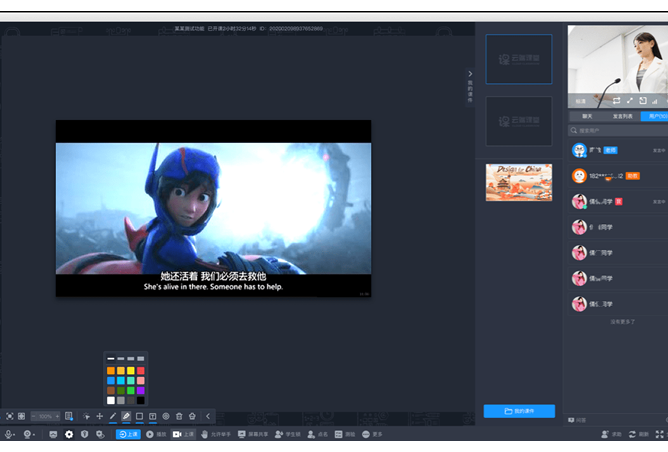Expand the side courseware panel arrow
668x452 pixels.
click(470, 74)
